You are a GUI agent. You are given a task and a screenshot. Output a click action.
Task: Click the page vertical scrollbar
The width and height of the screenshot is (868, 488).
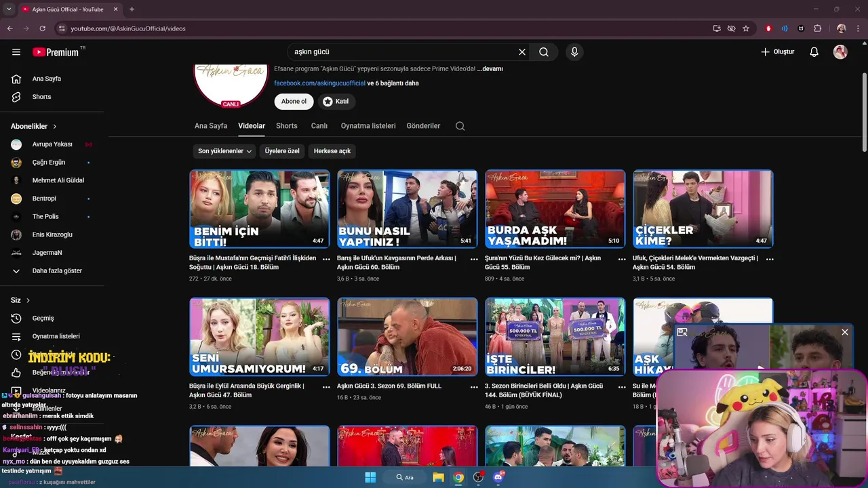[864, 112]
